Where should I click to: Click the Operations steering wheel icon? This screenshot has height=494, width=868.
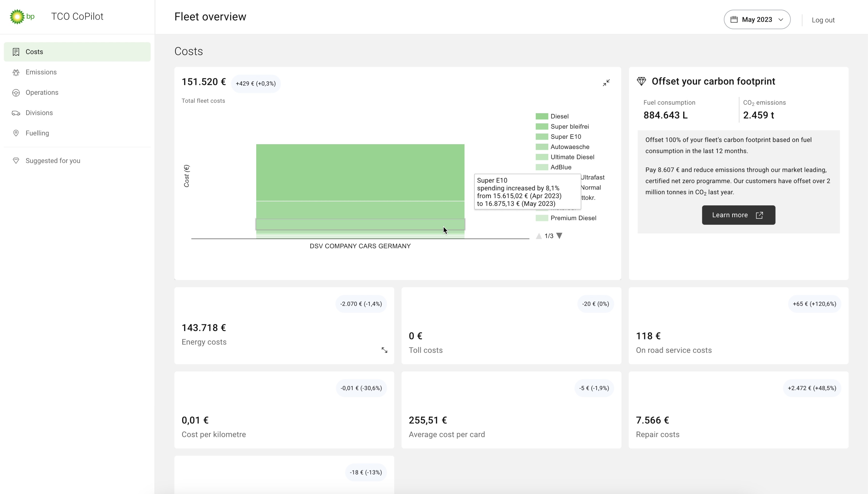pos(16,93)
